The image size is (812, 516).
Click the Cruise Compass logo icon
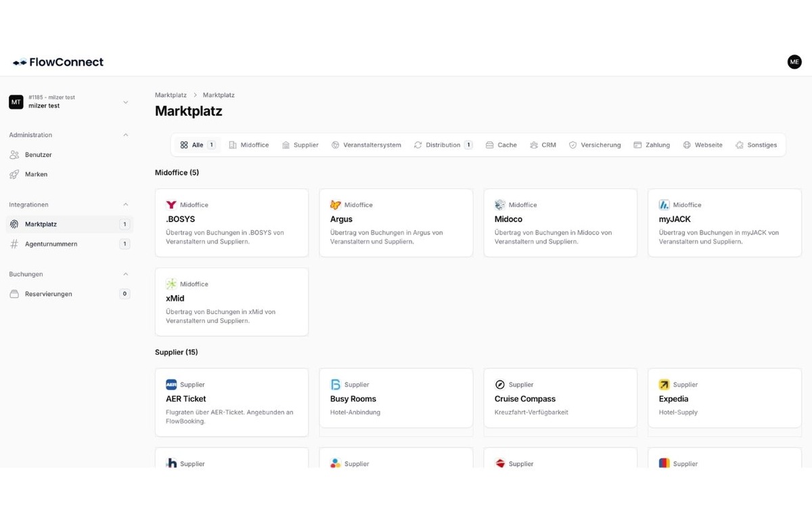click(x=500, y=385)
